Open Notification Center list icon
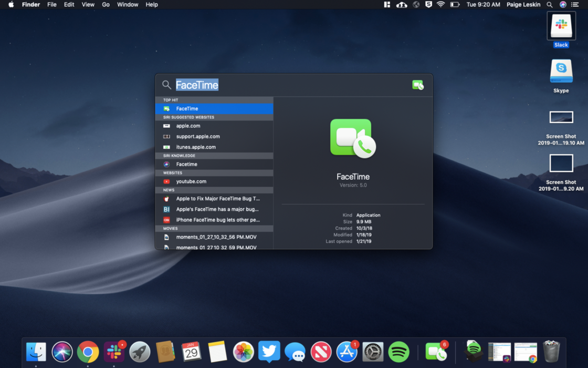Screen dimensions: 588x368 [x=575, y=5]
